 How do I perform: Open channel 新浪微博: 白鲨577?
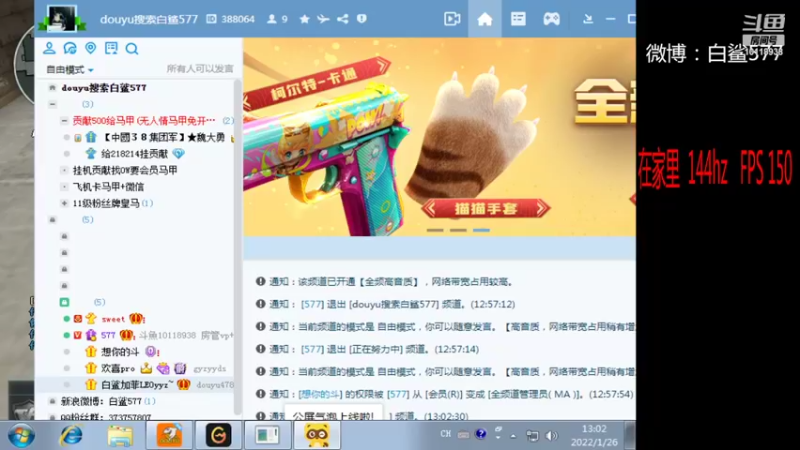(x=101, y=402)
